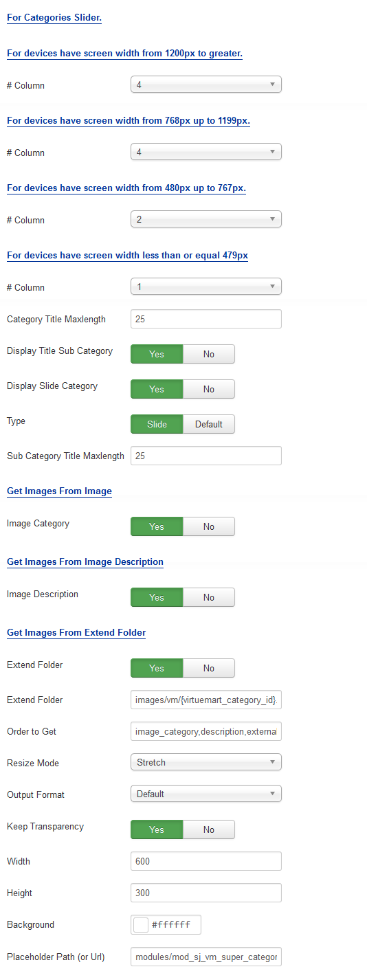Viewport: 367px width, 980px height.
Task: Enable Image Description with the Yes button
Action: (157, 597)
